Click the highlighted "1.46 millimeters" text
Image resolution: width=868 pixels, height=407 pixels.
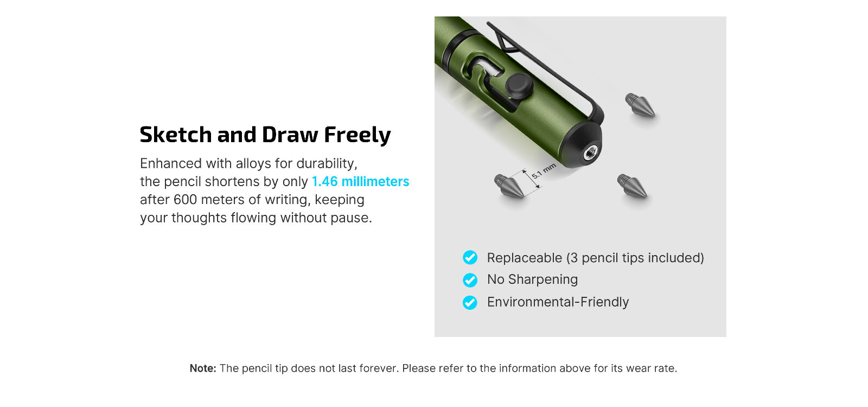[360, 182]
